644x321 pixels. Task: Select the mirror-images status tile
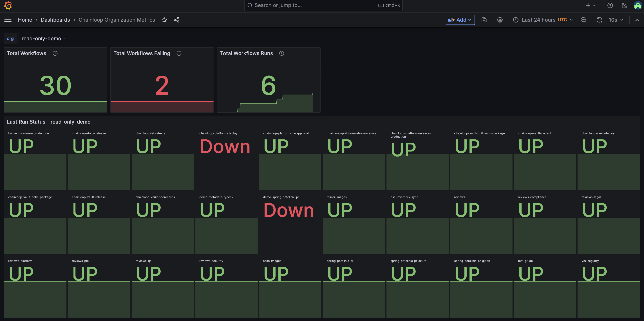(x=354, y=224)
